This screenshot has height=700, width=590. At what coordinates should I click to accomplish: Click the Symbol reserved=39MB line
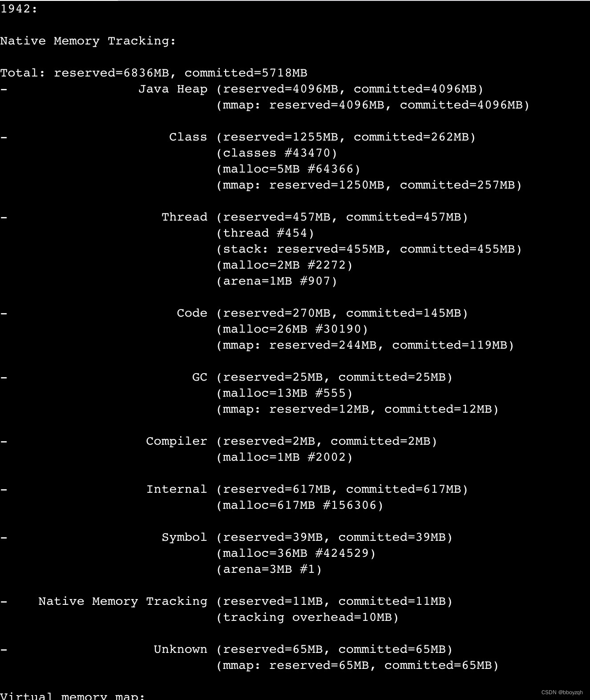click(307, 537)
